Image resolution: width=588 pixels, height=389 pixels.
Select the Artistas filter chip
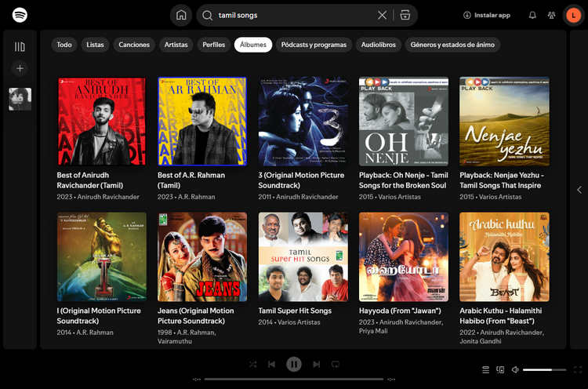point(176,45)
